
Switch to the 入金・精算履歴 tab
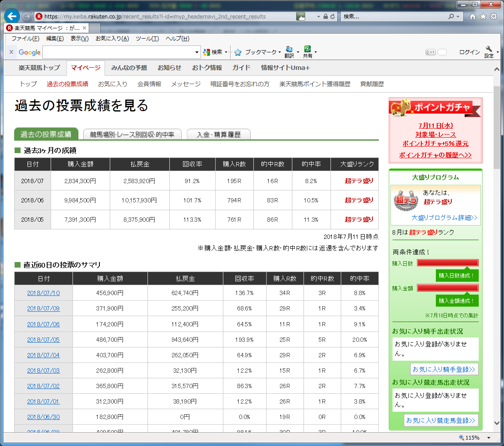219,134
